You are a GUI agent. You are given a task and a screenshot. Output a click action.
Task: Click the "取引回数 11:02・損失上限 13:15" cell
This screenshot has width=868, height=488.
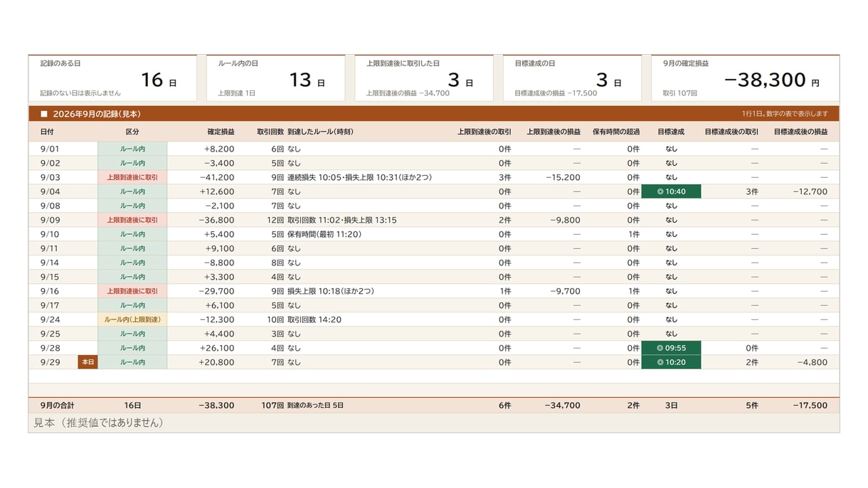click(342, 220)
